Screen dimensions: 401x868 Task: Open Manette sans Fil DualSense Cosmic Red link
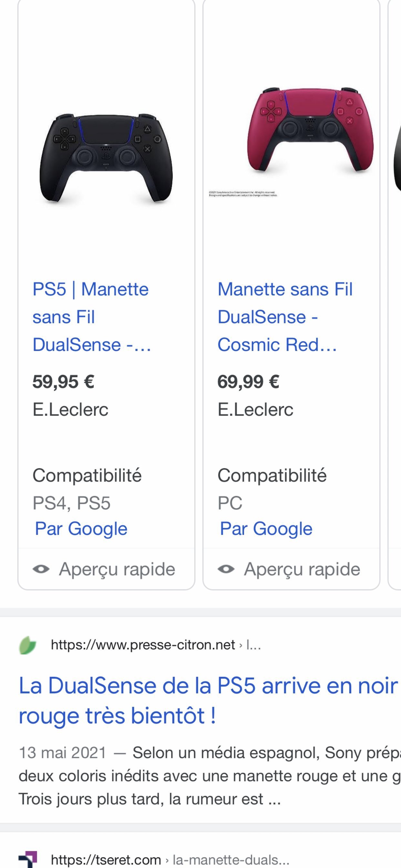(285, 317)
